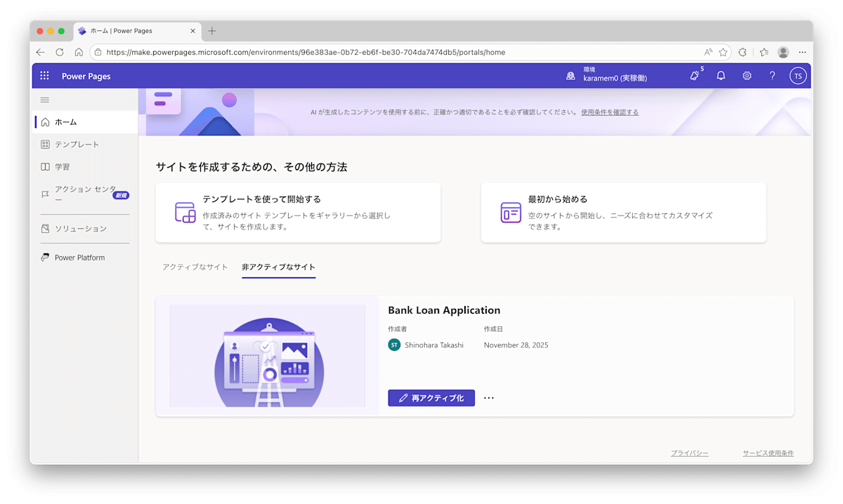Add page to favorites with star icon
The image size is (843, 504).
click(x=723, y=52)
